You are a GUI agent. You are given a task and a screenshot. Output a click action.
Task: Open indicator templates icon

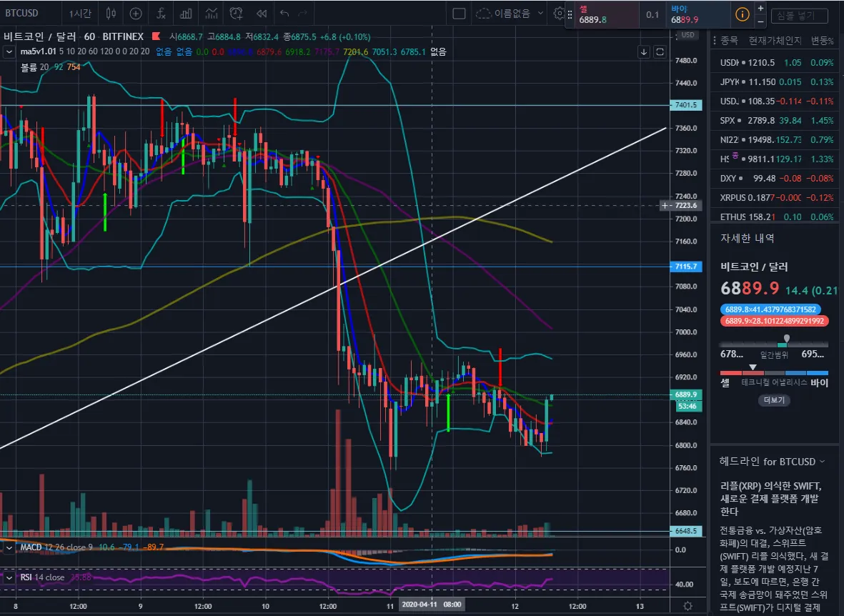tap(211, 14)
